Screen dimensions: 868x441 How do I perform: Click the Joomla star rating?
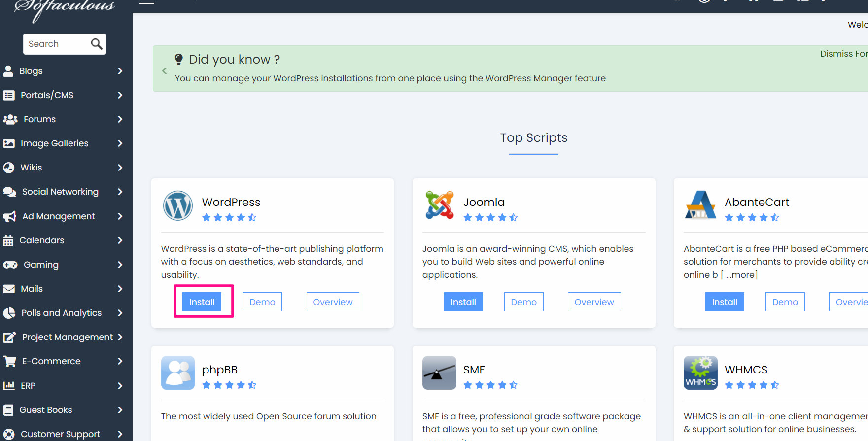(x=490, y=217)
